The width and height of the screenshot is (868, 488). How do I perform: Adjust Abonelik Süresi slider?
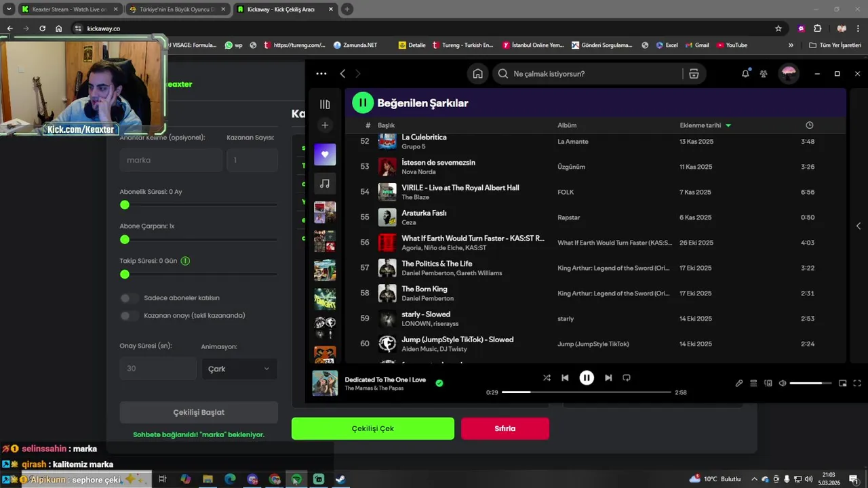point(198,205)
